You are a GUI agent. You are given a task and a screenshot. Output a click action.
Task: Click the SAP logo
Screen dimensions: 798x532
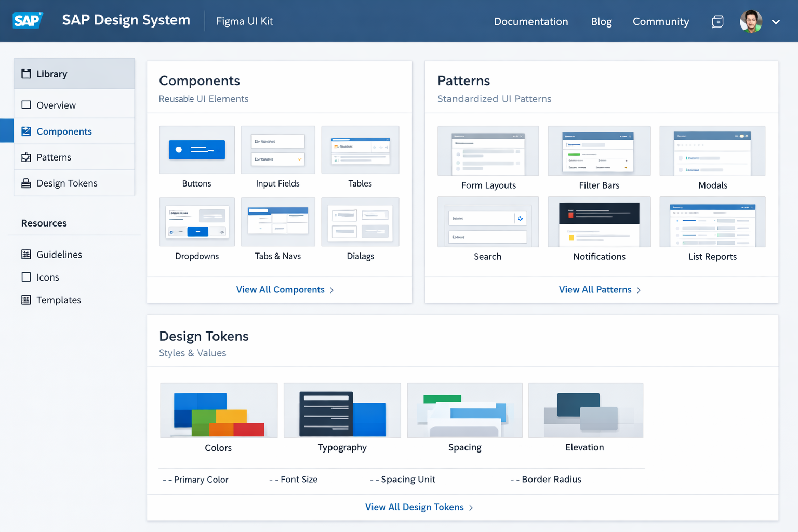[x=27, y=20]
